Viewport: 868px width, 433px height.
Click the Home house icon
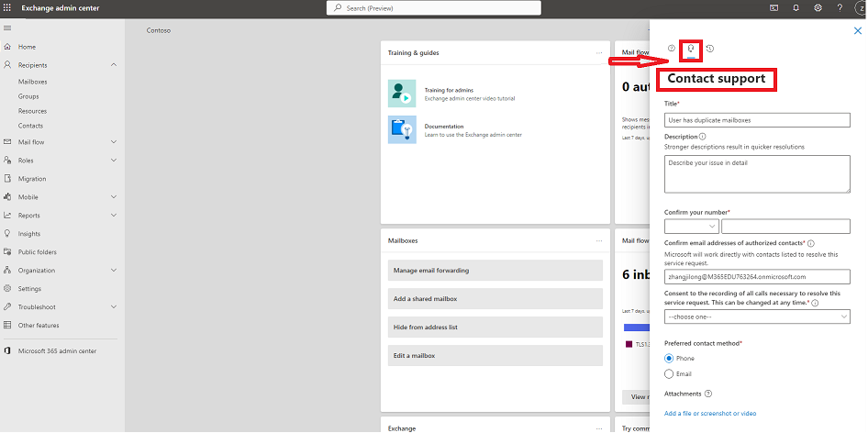pos(7,47)
